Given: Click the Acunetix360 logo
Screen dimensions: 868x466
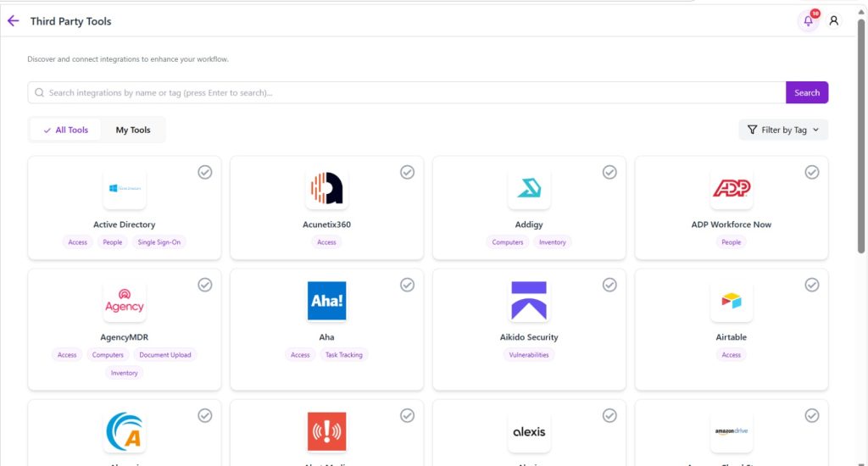Looking at the screenshot, I should click(x=326, y=188).
